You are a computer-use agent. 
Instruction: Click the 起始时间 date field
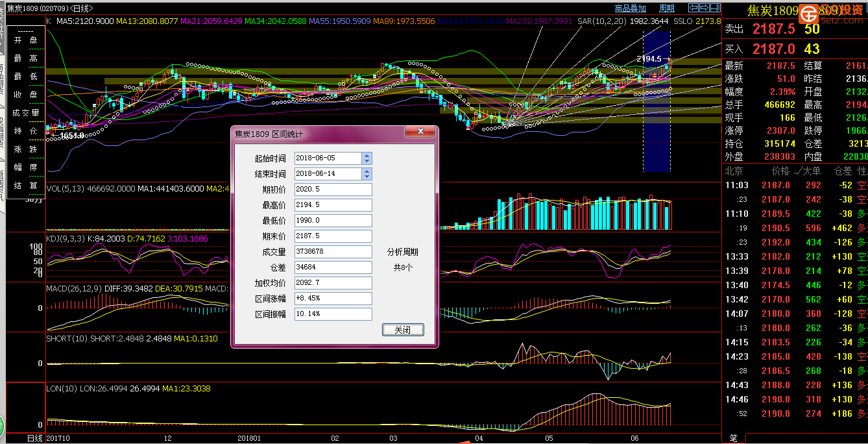click(328, 158)
